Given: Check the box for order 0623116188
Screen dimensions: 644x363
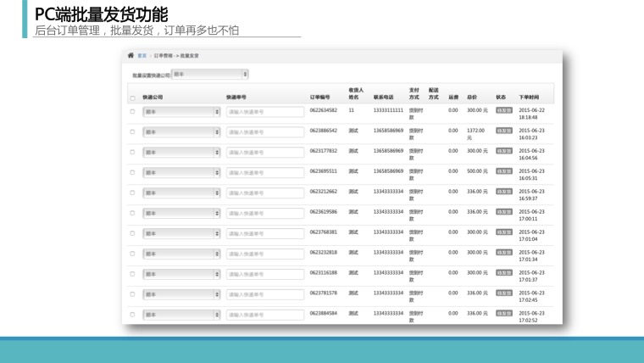Looking at the screenshot, I should pos(132,274).
